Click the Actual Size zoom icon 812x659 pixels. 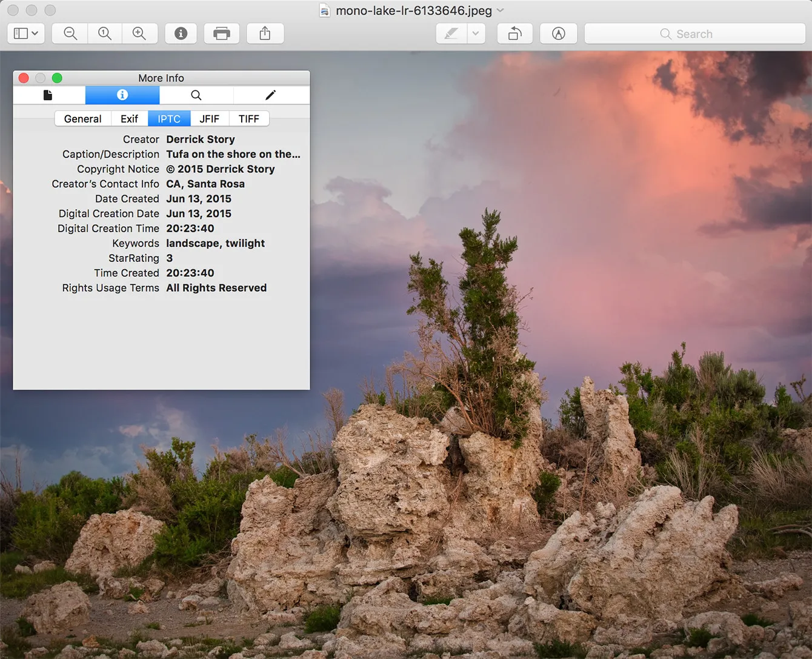pyautogui.click(x=105, y=34)
